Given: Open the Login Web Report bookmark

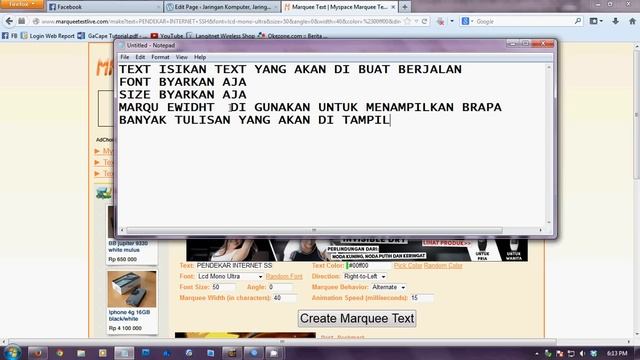Looking at the screenshot, I should [x=48, y=36].
